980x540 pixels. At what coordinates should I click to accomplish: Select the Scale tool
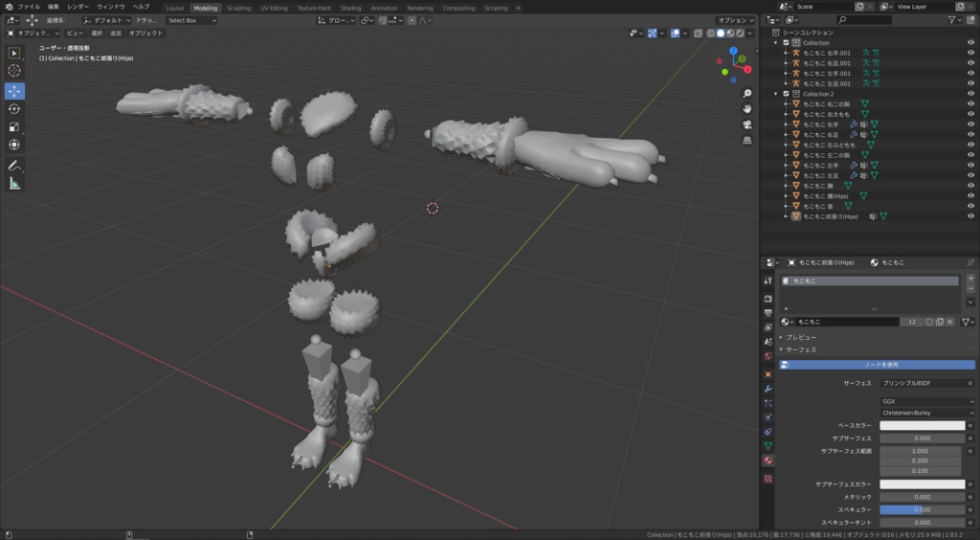[x=14, y=127]
